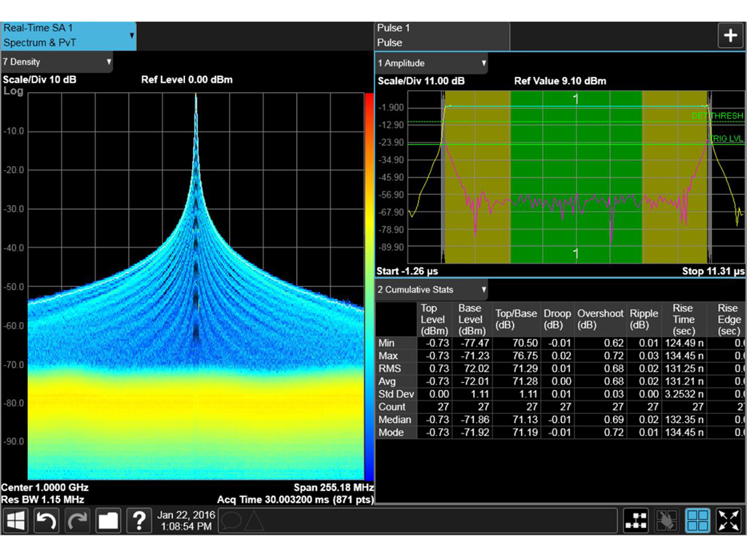Toggle full screen with the arrows icon
This screenshot has height=560, width=747.
click(729, 520)
